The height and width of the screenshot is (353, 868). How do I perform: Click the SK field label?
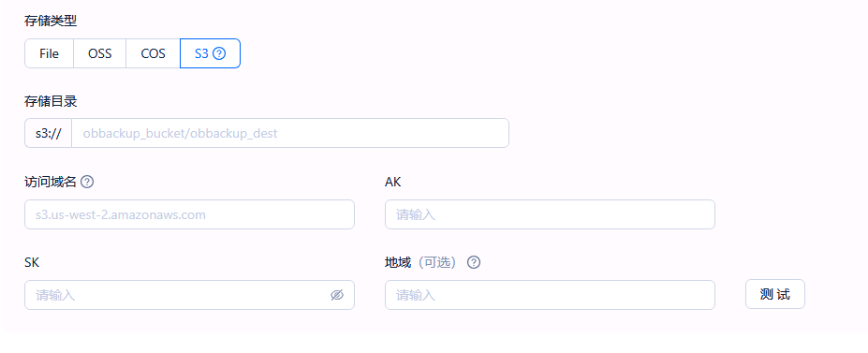(x=32, y=262)
